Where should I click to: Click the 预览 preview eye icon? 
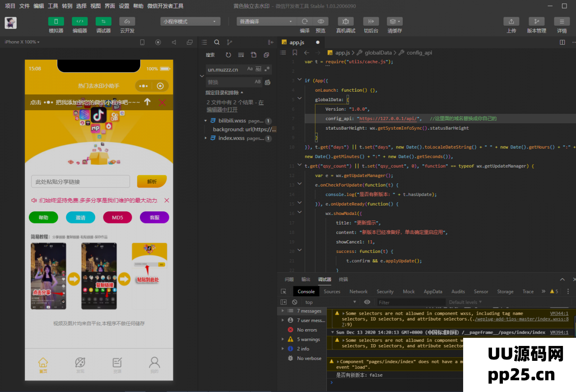pyautogui.click(x=321, y=21)
